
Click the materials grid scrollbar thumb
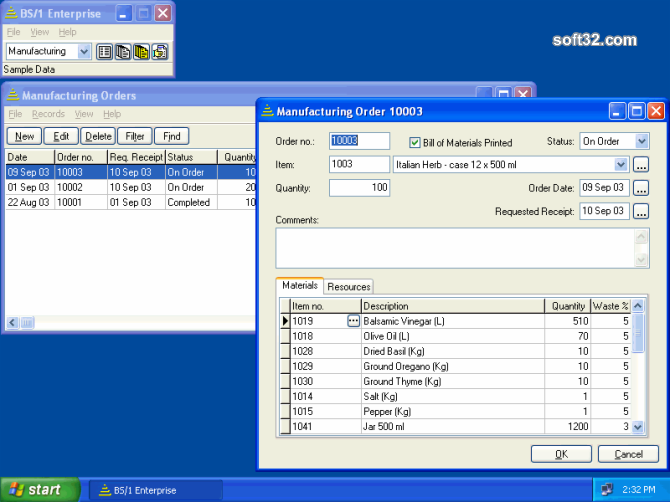point(638,333)
